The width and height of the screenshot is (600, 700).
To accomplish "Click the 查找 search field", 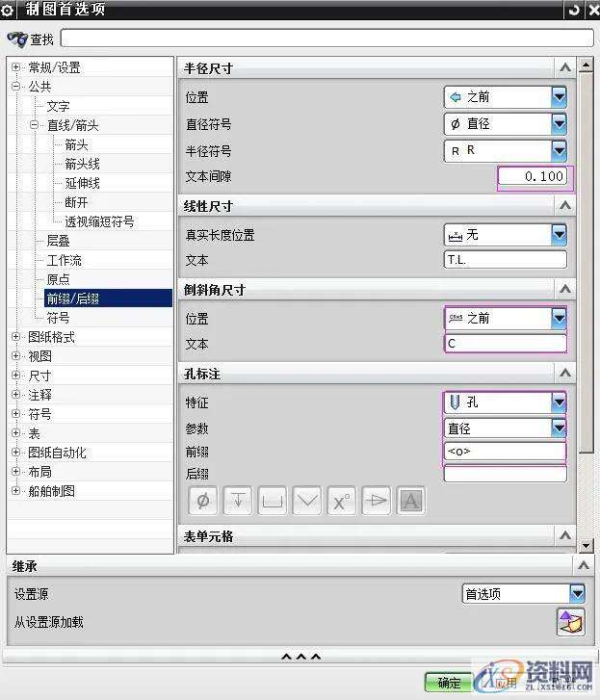I will [x=326, y=38].
